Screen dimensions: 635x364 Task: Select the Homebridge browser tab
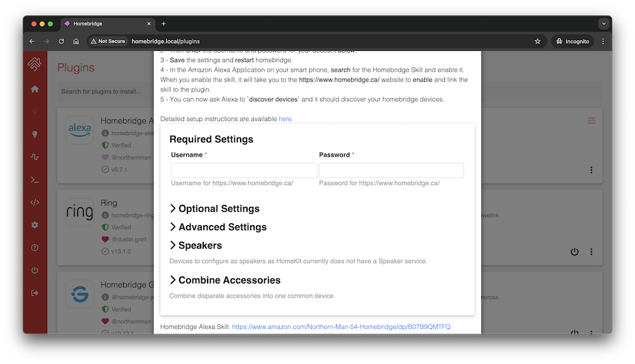(x=107, y=24)
